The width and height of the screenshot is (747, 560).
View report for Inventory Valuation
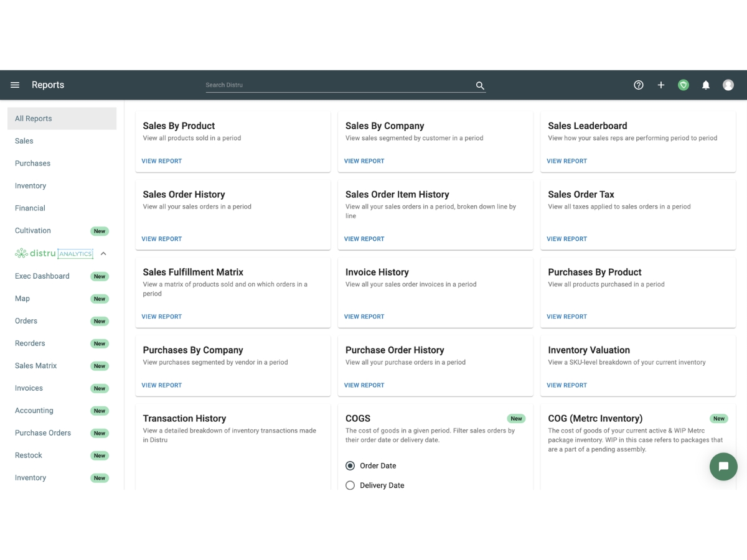(x=566, y=385)
